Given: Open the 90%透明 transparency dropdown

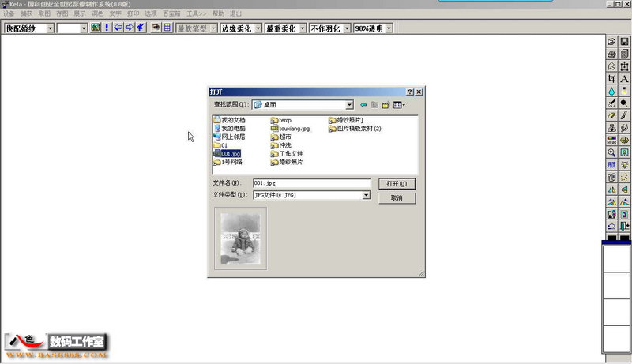Looking at the screenshot, I should click(x=389, y=28).
